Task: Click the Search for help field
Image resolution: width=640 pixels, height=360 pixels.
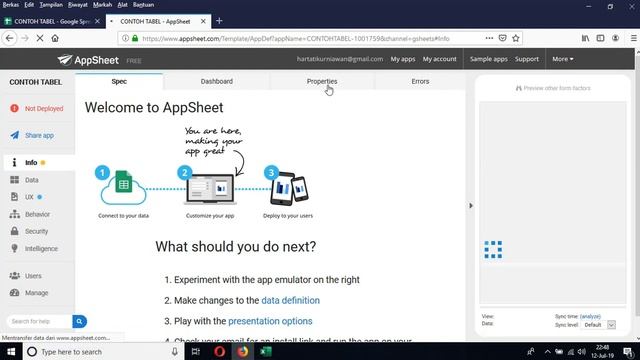Action: [x=40, y=322]
